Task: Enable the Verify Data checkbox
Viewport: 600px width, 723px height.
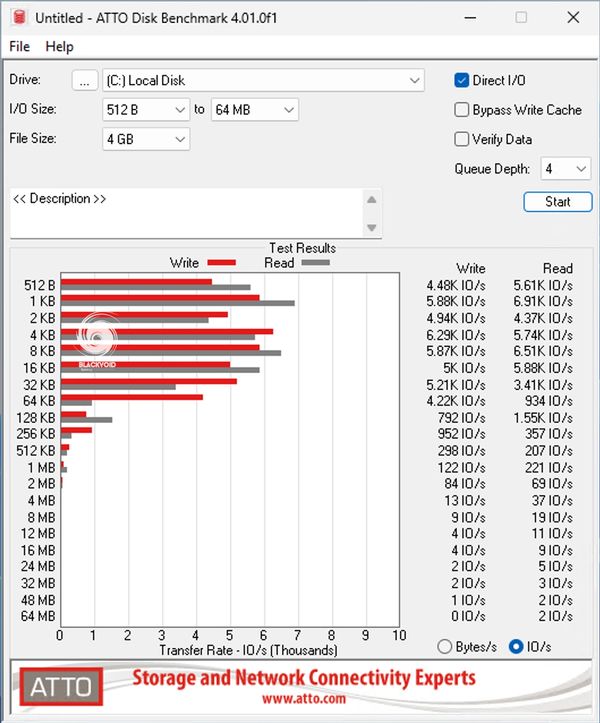Action: (x=462, y=139)
